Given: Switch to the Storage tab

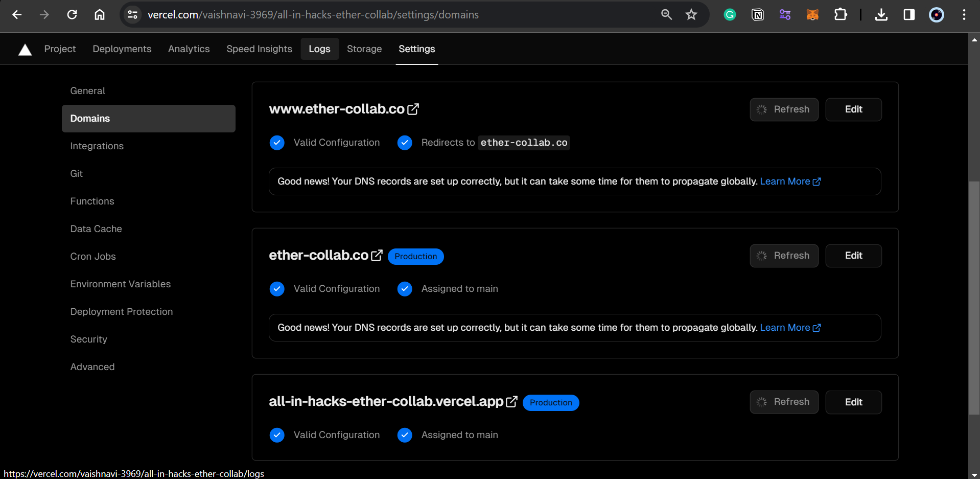Looking at the screenshot, I should [364, 49].
